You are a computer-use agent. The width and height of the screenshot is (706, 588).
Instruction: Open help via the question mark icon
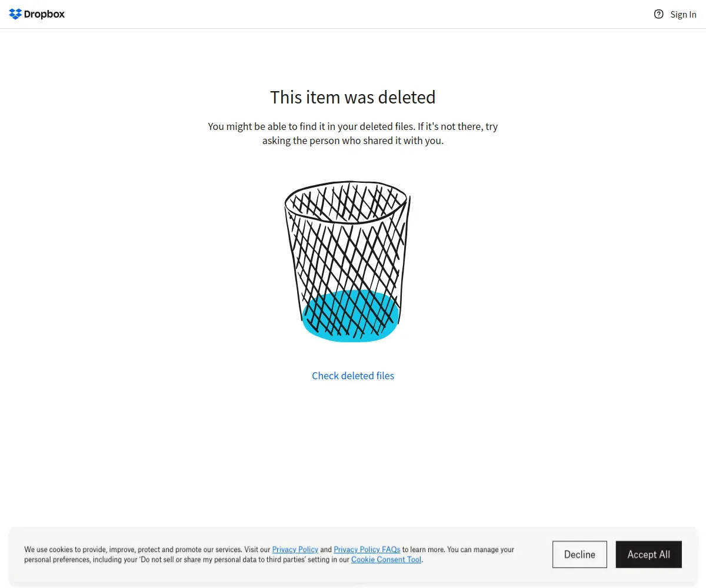[x=659, y=14]
